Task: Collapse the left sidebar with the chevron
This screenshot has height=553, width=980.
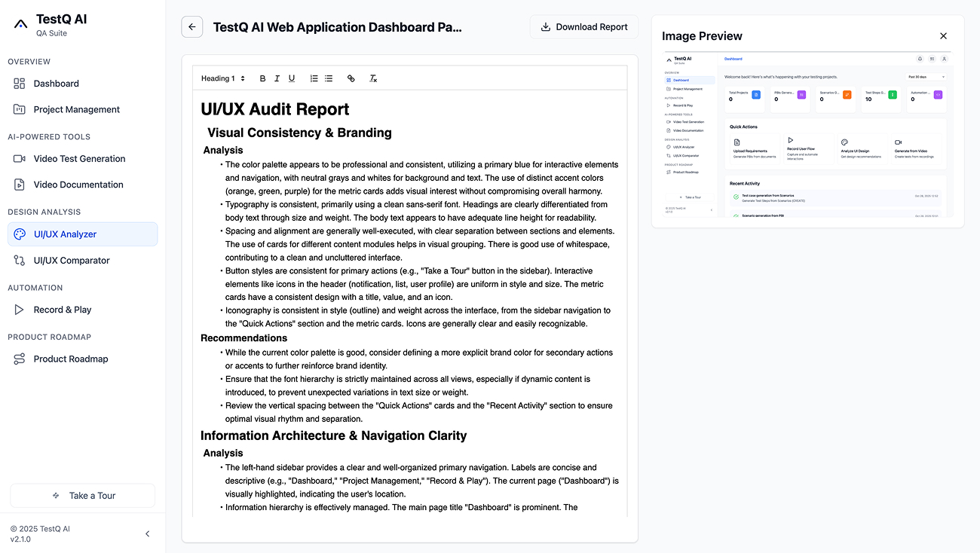Action: pyautogui.click(x=148, y=533)
